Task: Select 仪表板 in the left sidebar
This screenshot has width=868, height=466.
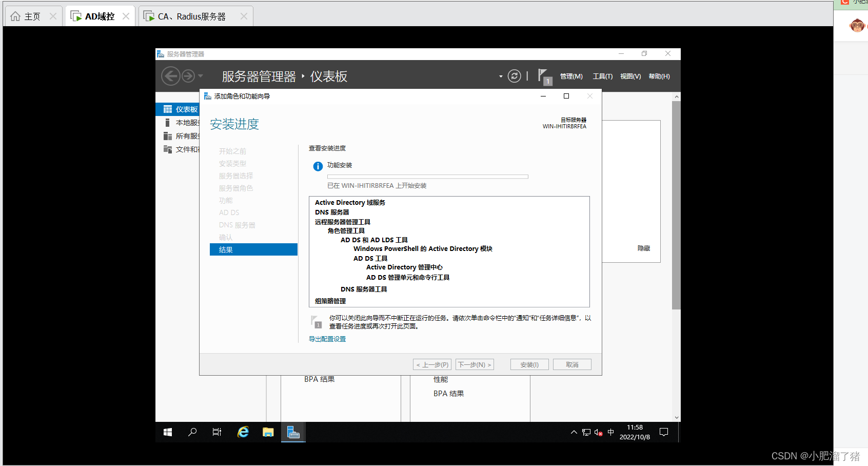Action: pos(177,109)
